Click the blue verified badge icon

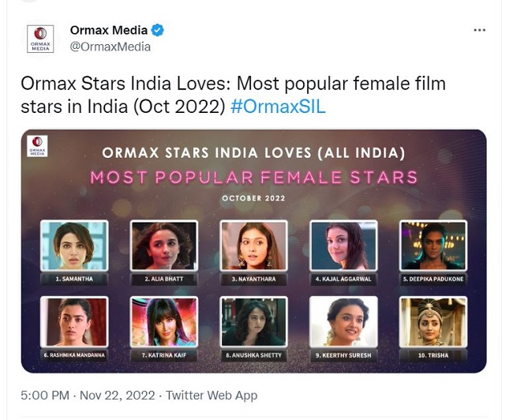[158, 31]
